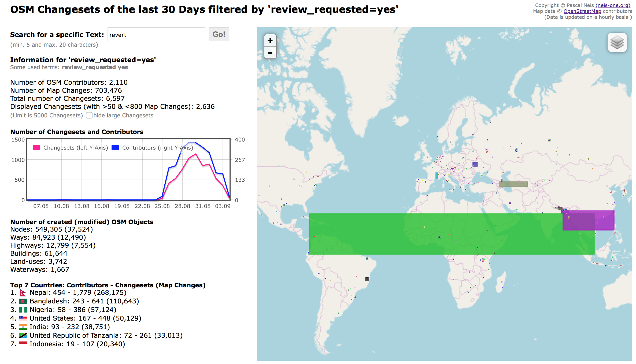Screen dimensions: 636x364
Task: Open the map layer switcher
Action: click(x=617, y=42)
